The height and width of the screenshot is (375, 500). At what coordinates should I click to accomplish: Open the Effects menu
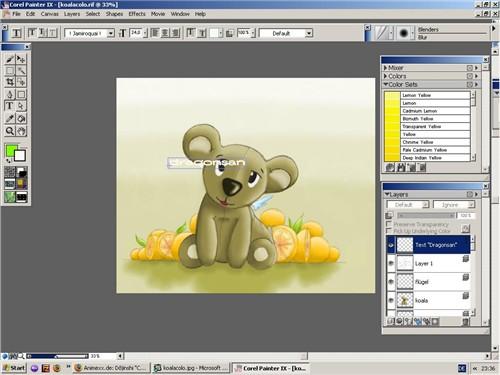(137, 14)
